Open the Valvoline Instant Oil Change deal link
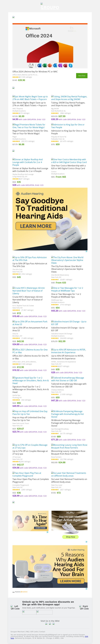 point(69,323)
